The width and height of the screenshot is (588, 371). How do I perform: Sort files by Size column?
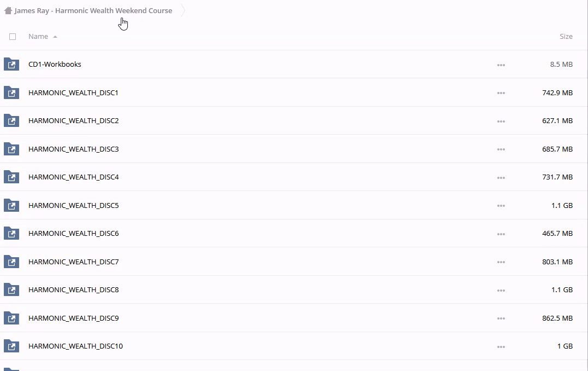click(x=566, y=37)
